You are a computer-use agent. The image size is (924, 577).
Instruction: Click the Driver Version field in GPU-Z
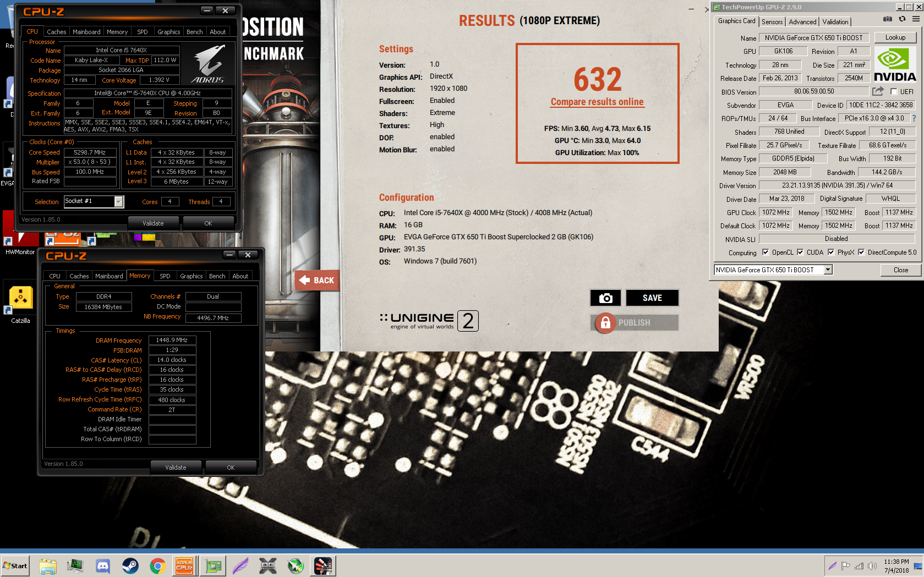[x=837, y=185]
